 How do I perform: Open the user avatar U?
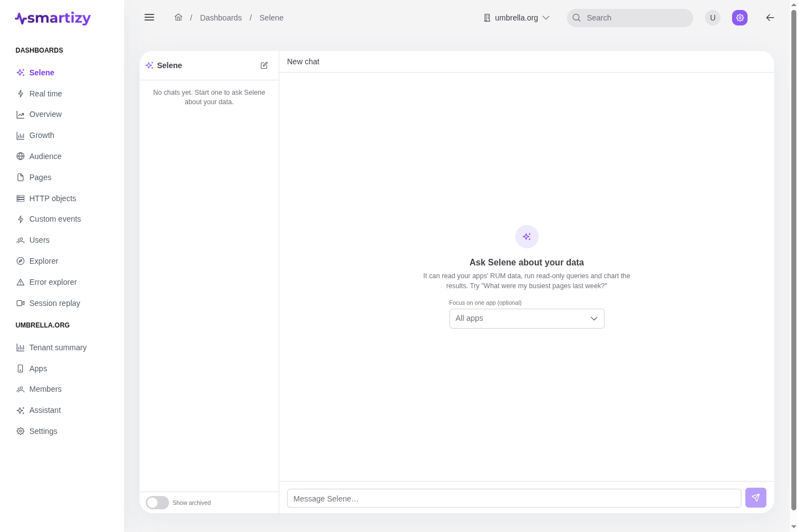pyautogui.click(x=713, y=18)
